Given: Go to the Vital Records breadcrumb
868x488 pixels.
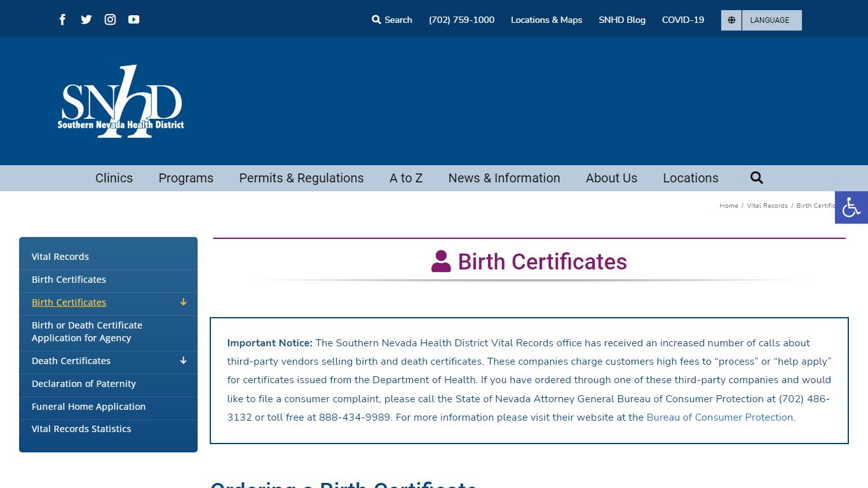Looking at the screenshot, I should pos(767,206).
